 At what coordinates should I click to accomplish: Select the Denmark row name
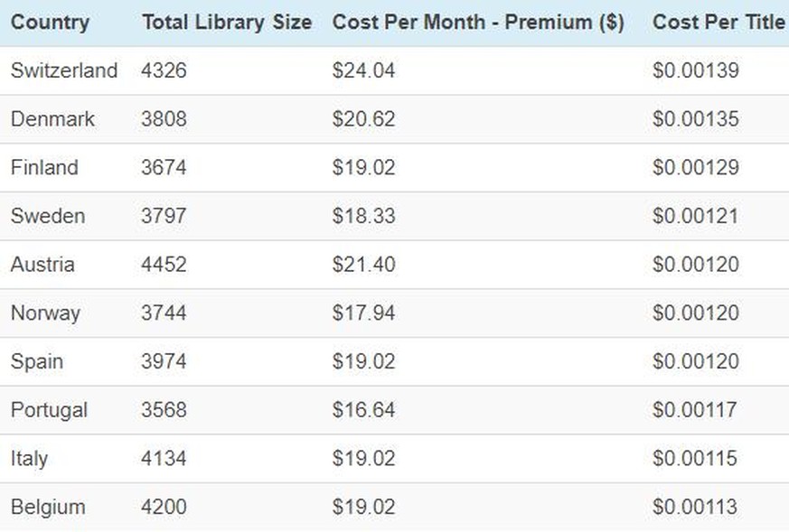click(x=52, y=119)
